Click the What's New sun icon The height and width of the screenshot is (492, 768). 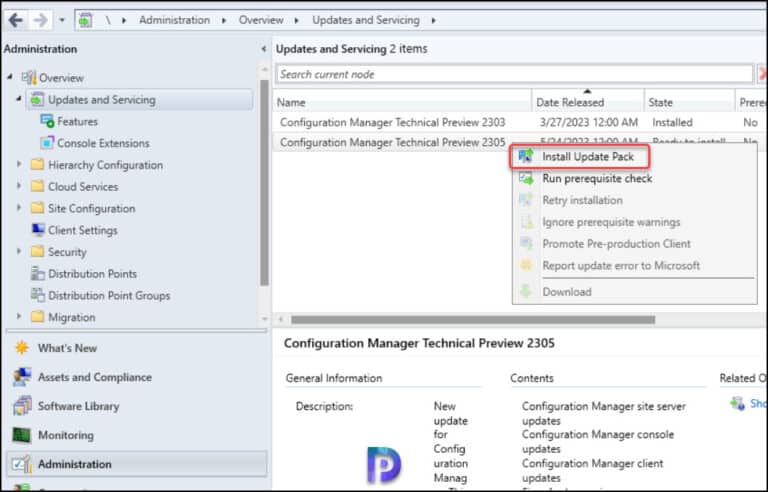(x=22, y=347)
